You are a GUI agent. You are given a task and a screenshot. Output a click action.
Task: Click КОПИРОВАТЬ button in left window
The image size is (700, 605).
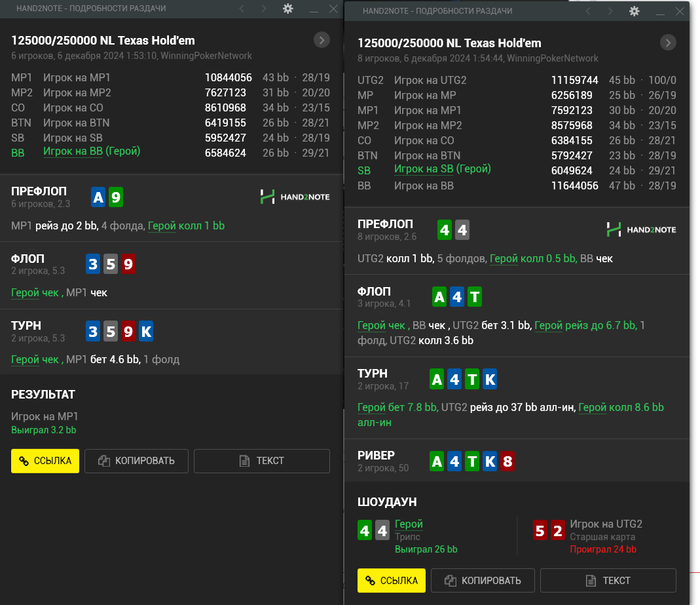click(x=137, y=461)
